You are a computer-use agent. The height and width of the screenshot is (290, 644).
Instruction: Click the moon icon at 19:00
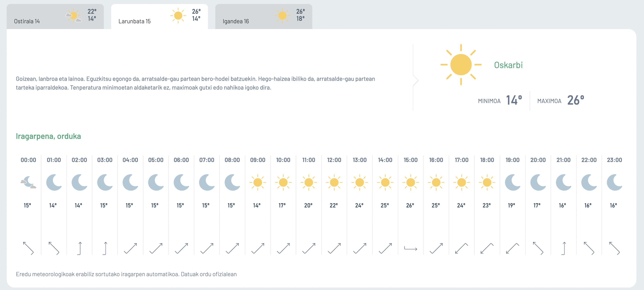512,182
